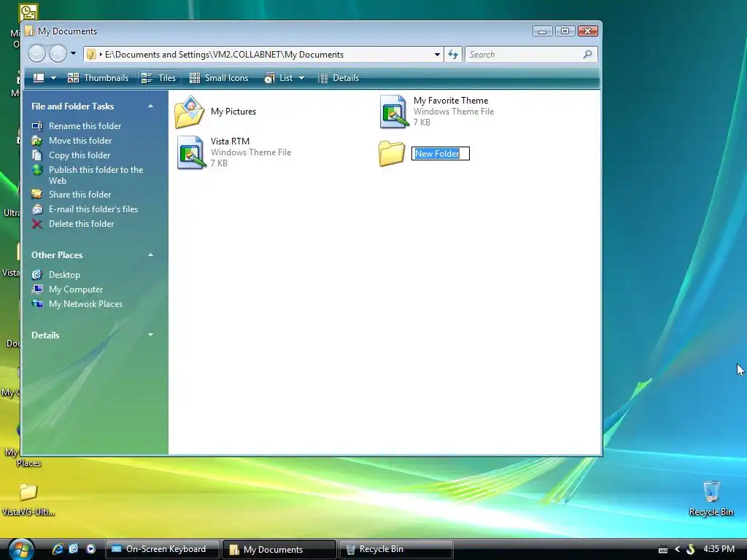Switch to Thumbnails view
This screenshot has width=747, height=560.
[98, 77]
